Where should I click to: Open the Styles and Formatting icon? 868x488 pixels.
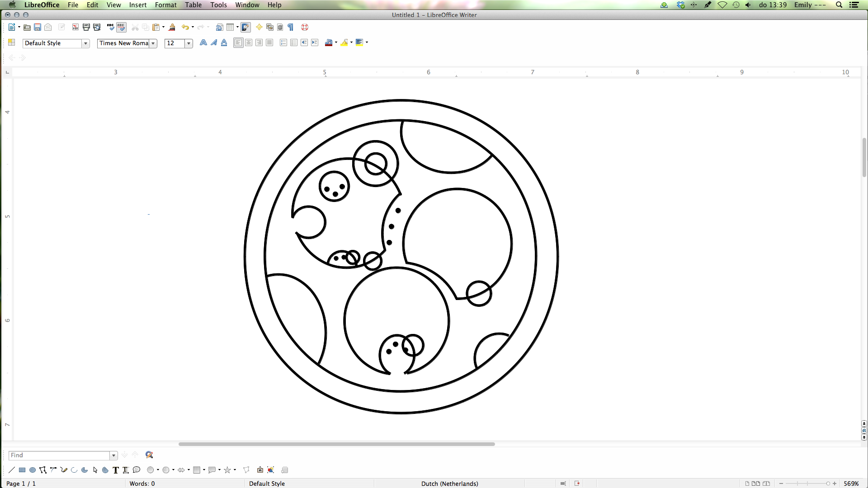pyautogui.click(x=12, y=42)
